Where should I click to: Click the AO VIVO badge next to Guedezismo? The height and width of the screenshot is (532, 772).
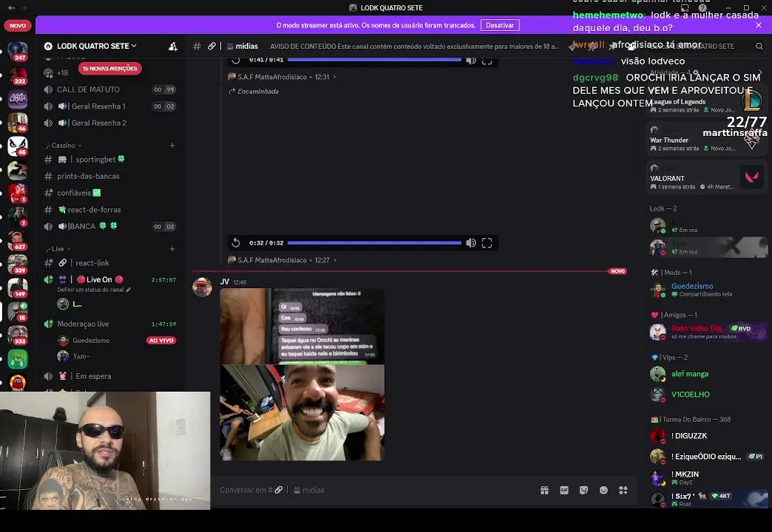pyautogui.click(x=161, y=341)
